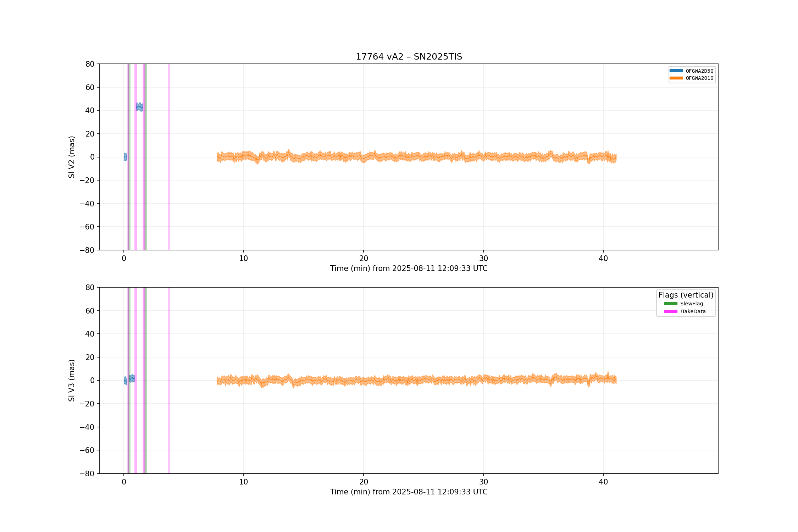Viewport: 798px width, 532px height.
Task: Click the orange trace start in top plot
Action: [x=218, y=157]
